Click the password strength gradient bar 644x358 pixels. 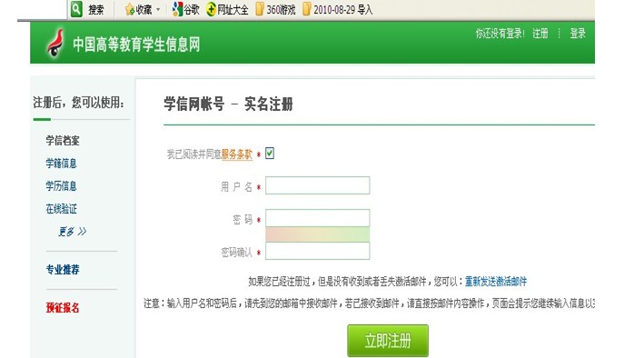[x=318, y=234]
